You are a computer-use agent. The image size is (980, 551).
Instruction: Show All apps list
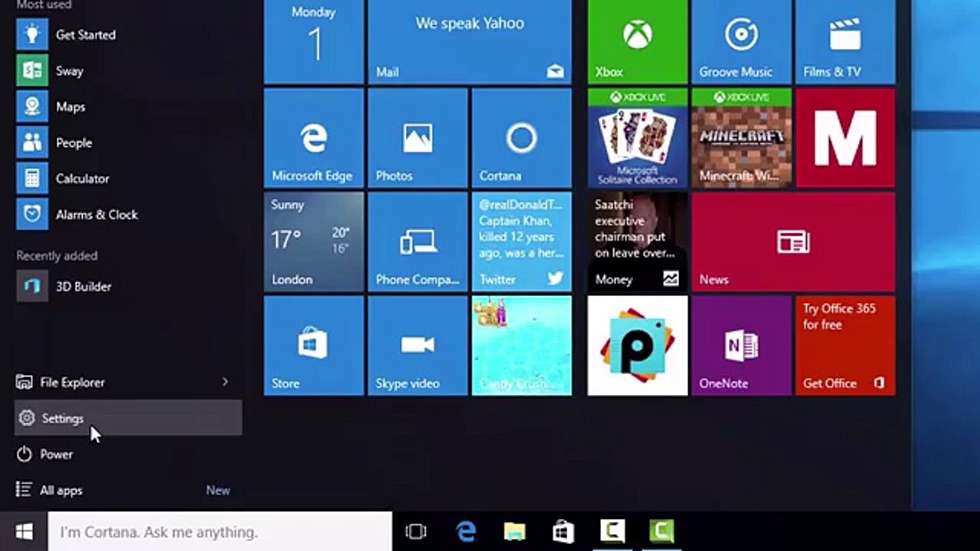point(128,490)
